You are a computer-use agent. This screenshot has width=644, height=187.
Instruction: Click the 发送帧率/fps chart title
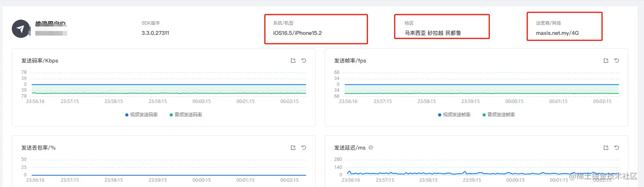pyautogui.click(x=350, y=61)
